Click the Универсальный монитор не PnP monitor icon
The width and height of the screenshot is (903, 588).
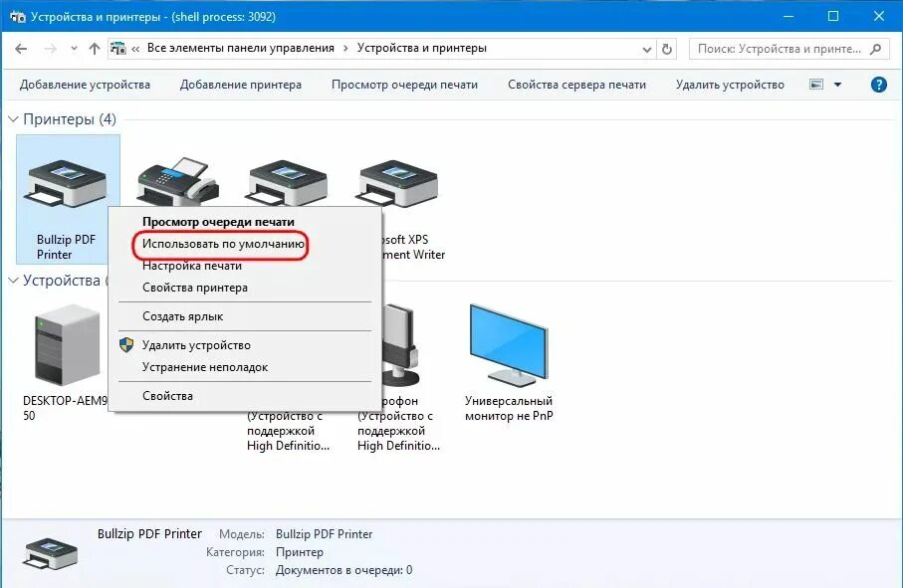point(508,338)
